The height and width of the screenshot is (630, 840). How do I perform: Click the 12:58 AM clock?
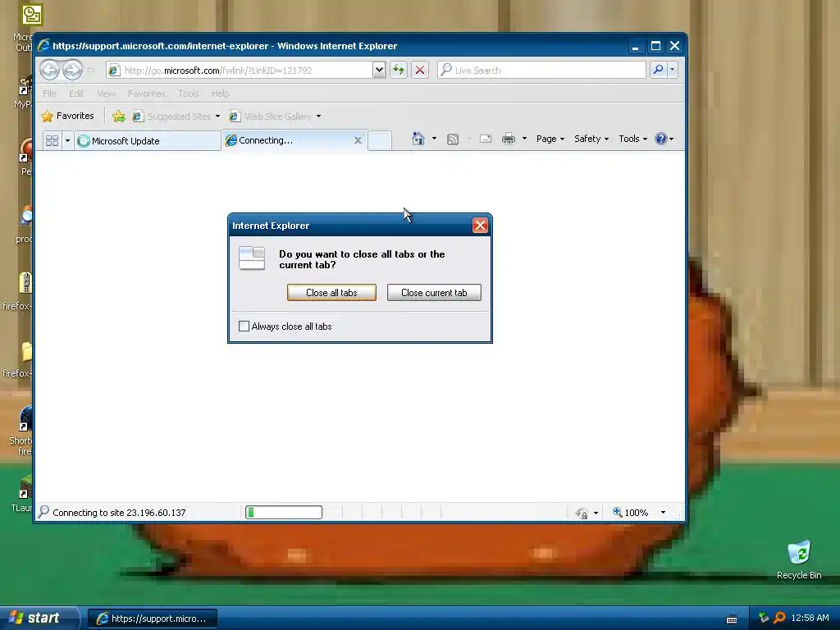click(810, 618)
